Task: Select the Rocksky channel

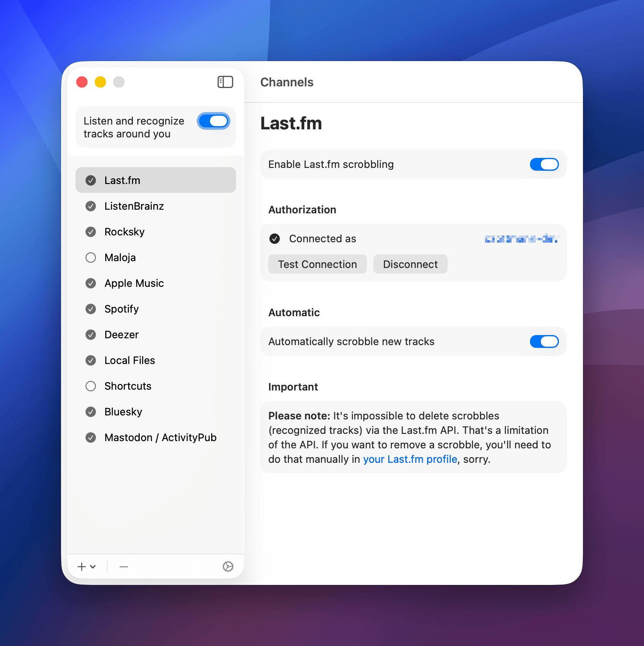Action: (x=156, y=232)
